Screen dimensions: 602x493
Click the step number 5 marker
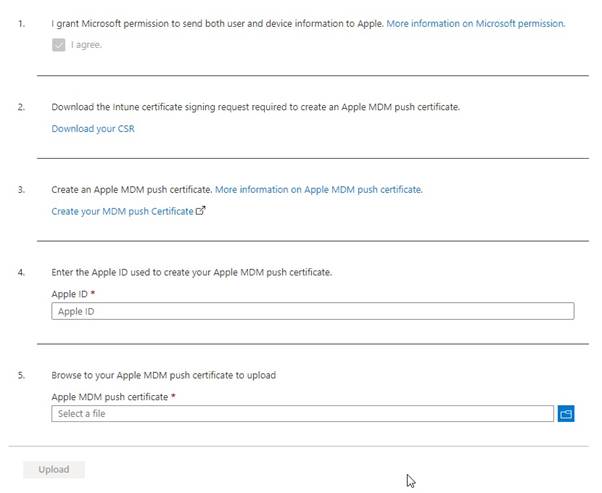coord(21,375)
